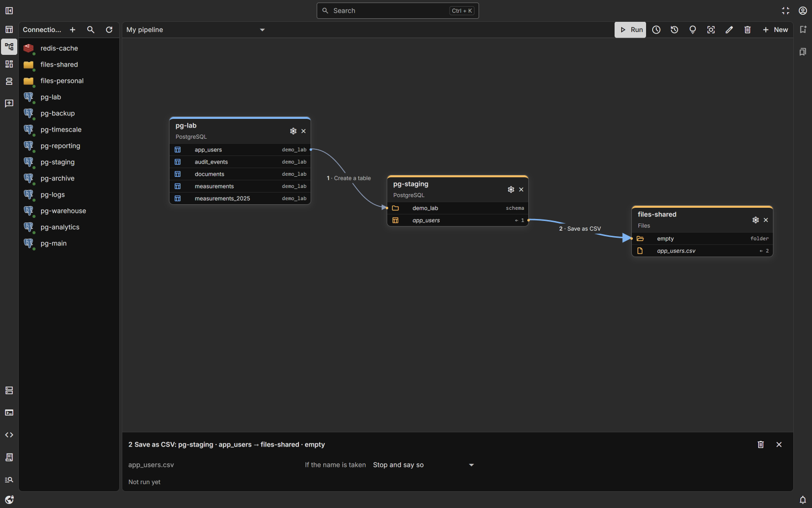
Task: Enter fullscreen mode
Action: pyautogui.click(x=786, y=11)
